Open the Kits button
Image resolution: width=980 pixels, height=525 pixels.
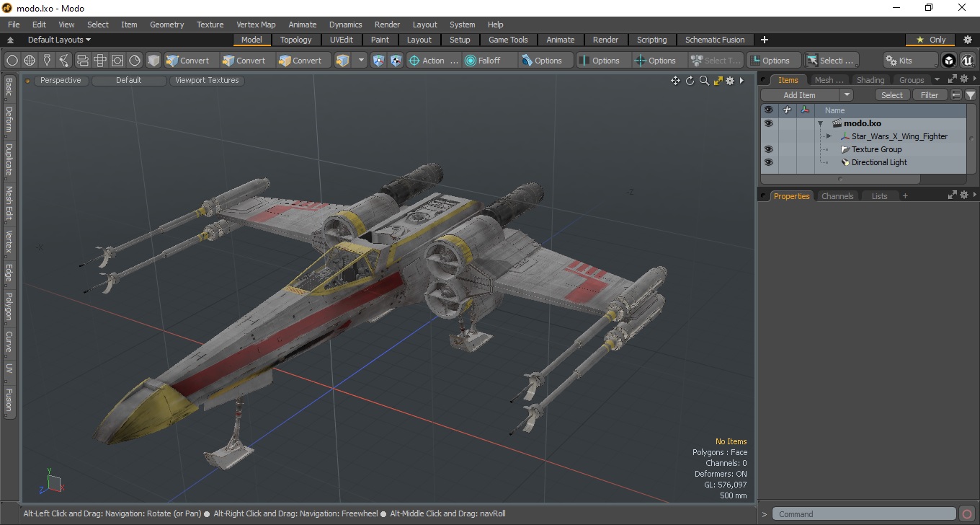click(x=910, y=61)
